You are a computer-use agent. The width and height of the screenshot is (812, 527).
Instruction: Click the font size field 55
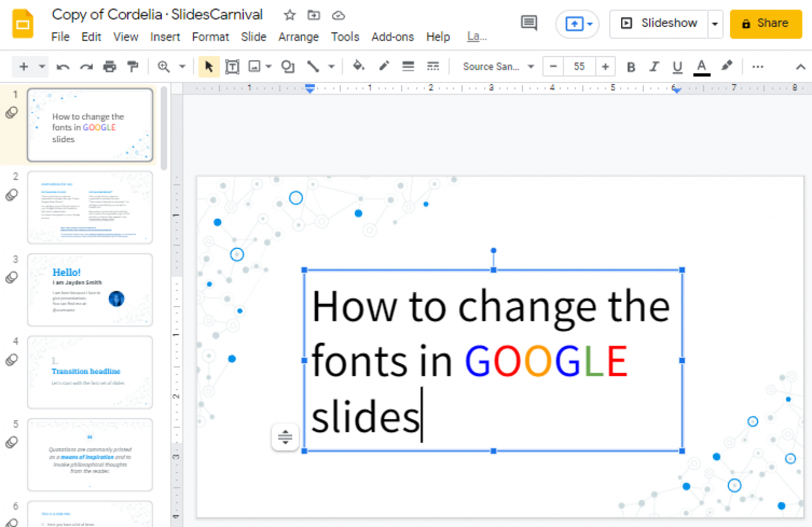tap(579, 67)
